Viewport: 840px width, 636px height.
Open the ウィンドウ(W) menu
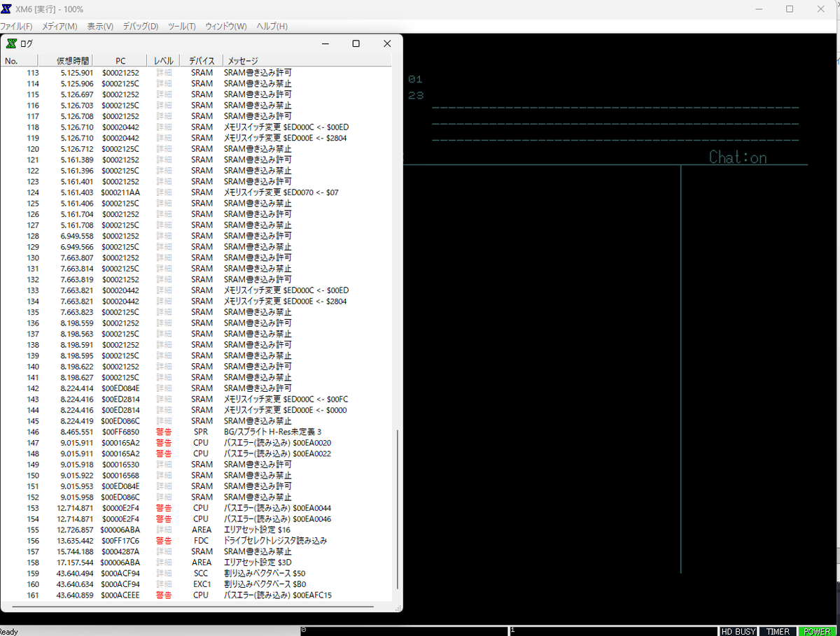coord(226,27)
